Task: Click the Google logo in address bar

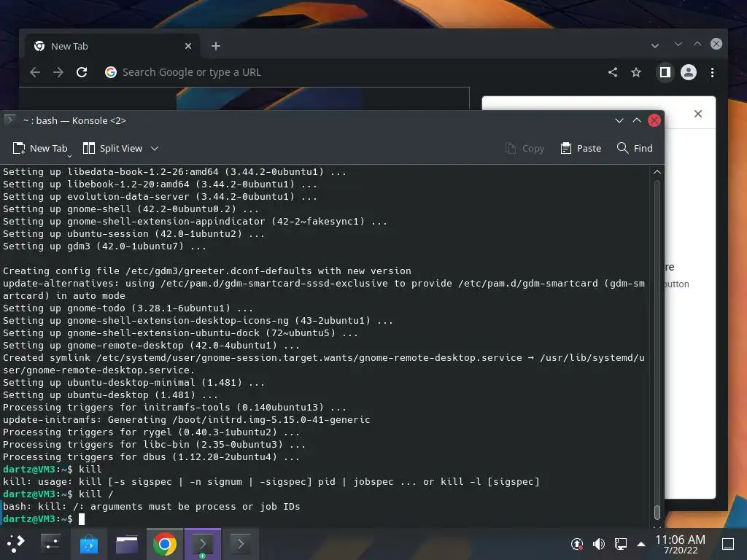Action: (111, 72)
